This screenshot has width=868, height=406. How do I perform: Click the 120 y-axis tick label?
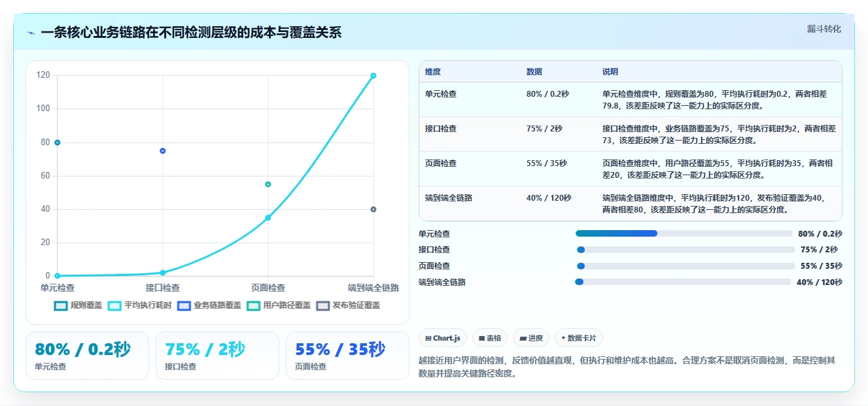(43, 75)
